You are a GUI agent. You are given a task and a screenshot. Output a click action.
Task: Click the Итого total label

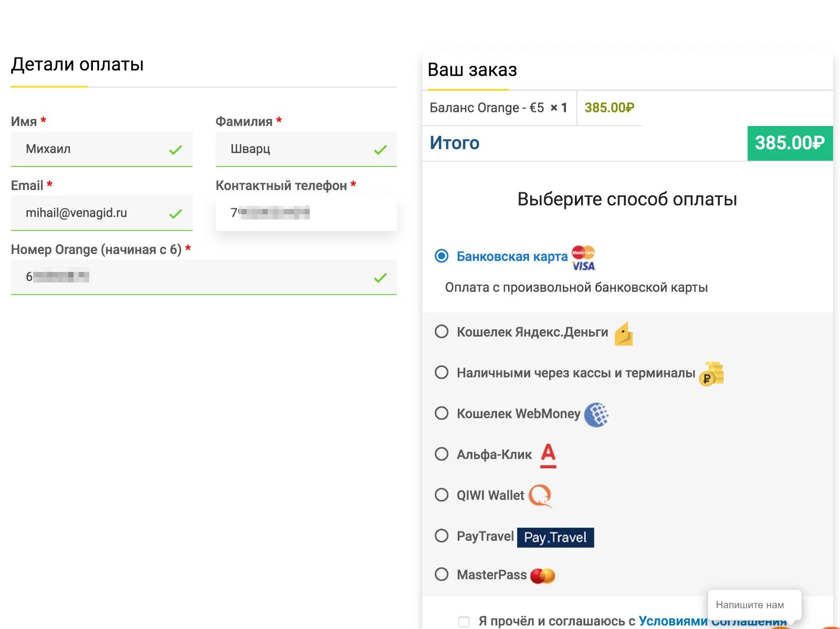[x=455, y=143]
